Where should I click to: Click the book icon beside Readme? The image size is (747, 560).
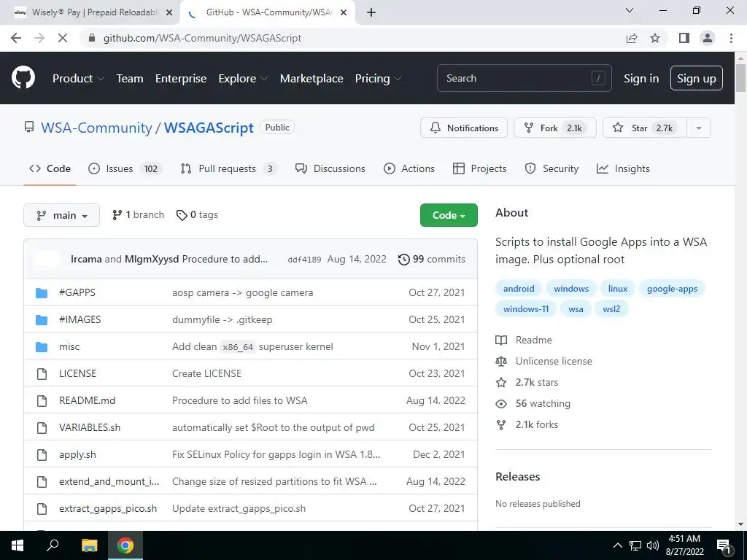pos(501,340)
